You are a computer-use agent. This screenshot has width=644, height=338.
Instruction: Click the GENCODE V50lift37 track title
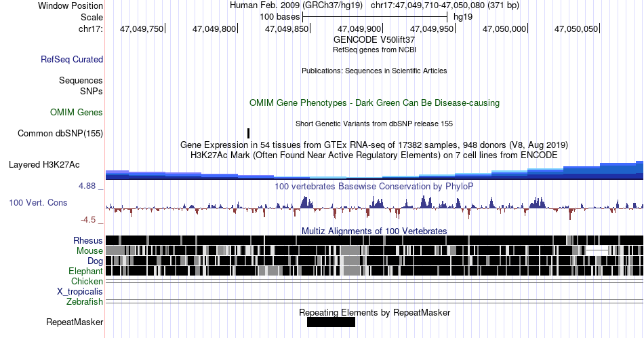coord(374,40)
